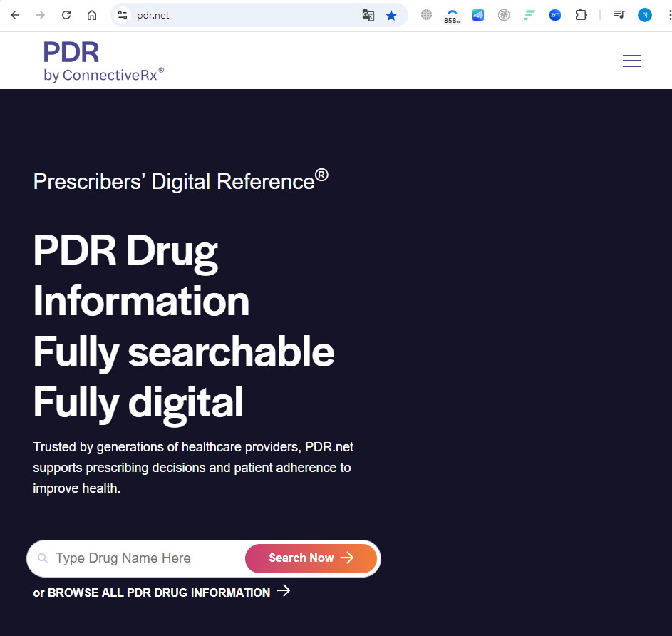Open the blue sound-wave extension

click(478, 16)
